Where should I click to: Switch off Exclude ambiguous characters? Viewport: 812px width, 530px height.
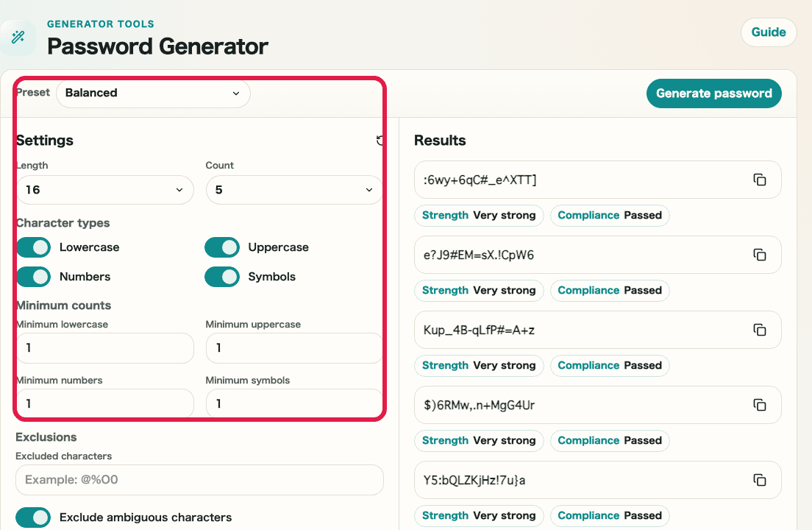(x=34, y=517)
